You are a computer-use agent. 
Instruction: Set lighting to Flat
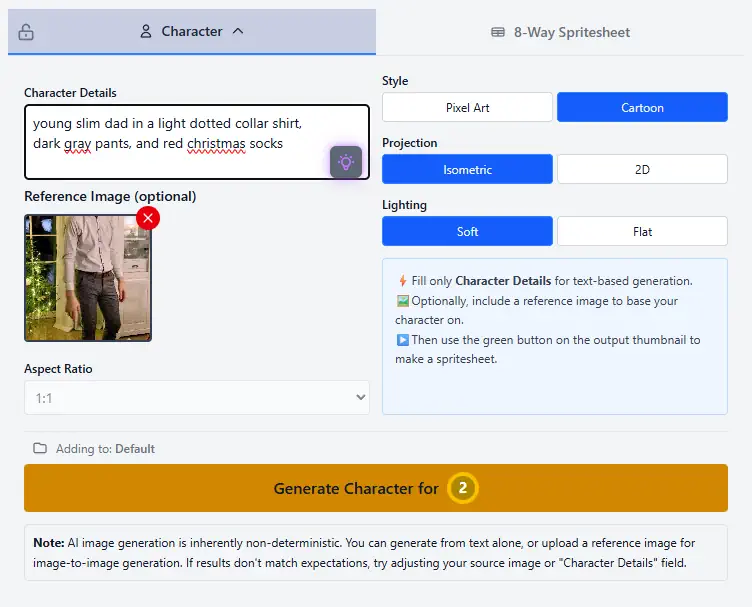[x=642, y=231]
